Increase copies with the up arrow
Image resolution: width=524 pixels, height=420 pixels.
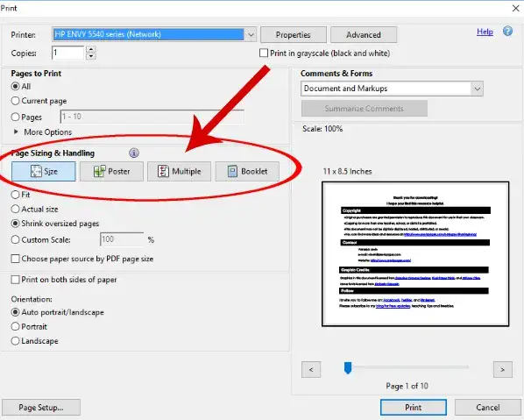91,49
